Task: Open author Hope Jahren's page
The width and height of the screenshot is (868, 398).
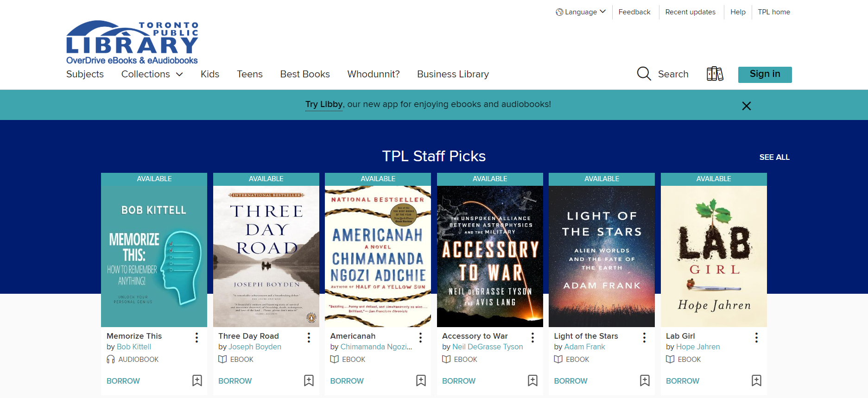Action: tap(698, 347)
